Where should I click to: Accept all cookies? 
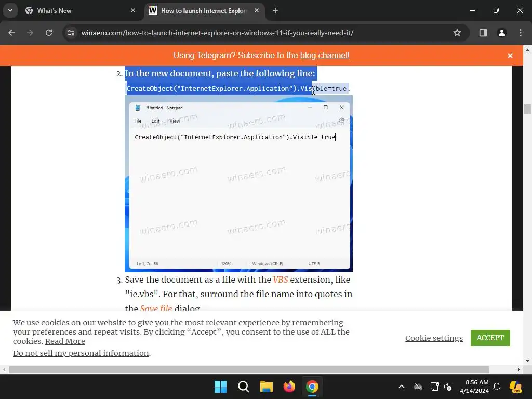point(490,338)
